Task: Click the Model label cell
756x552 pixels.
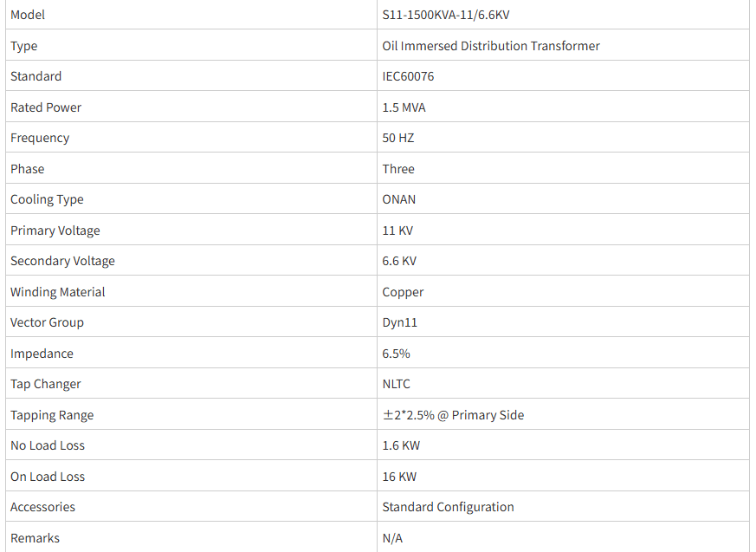Action: 28,15
